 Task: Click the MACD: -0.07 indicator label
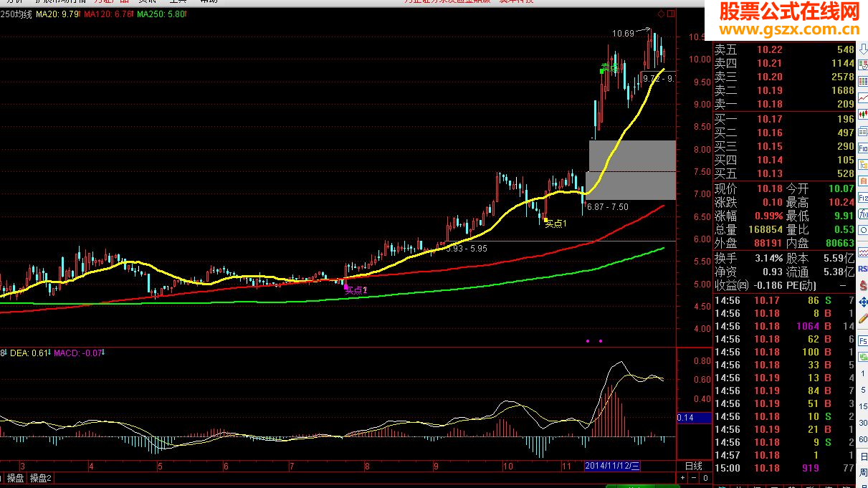[78, 353]
